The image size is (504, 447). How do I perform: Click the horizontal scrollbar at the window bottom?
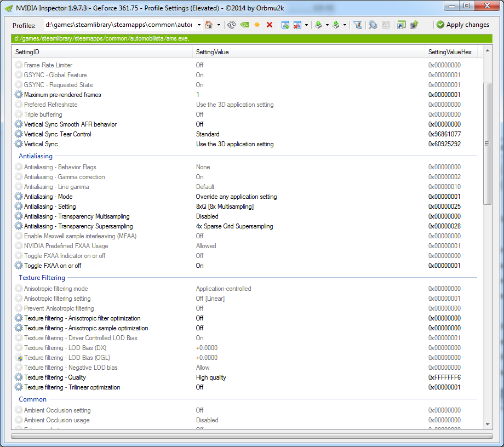tap(251, 436)
